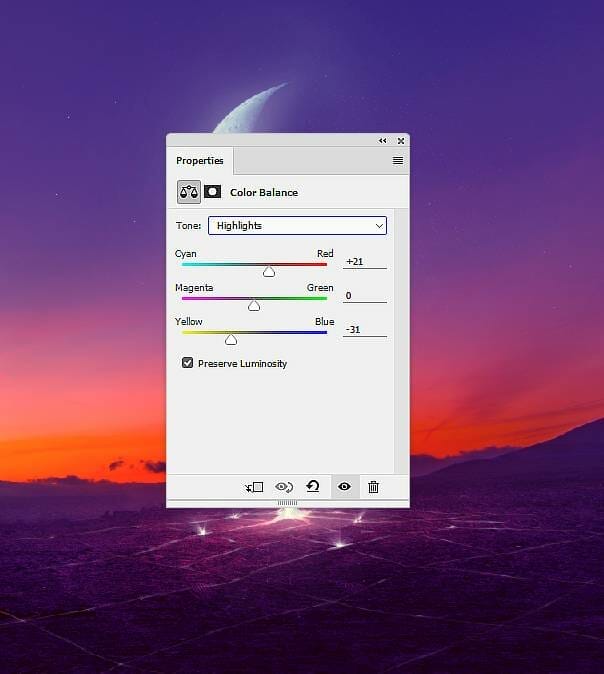This screenshot has height=674, width=604.
Task: Click the Yellow-Blue slider handle
Action: point(231,339)
